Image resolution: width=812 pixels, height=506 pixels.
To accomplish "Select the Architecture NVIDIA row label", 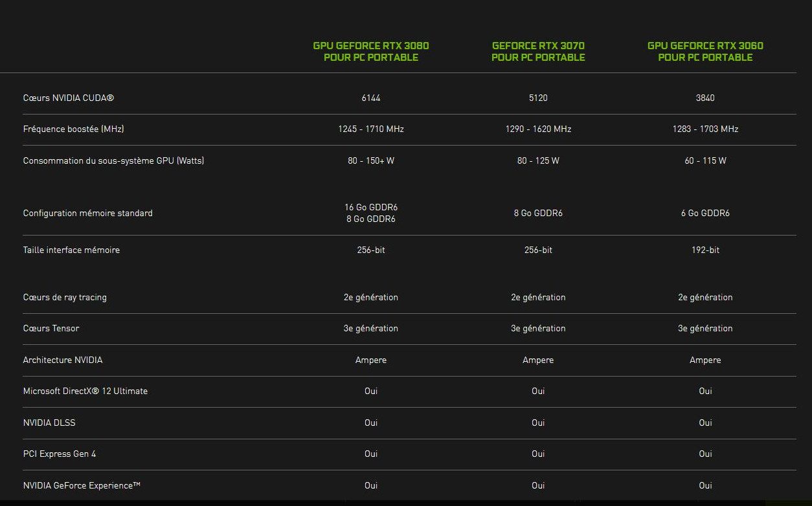I will (x=63, y=360).
